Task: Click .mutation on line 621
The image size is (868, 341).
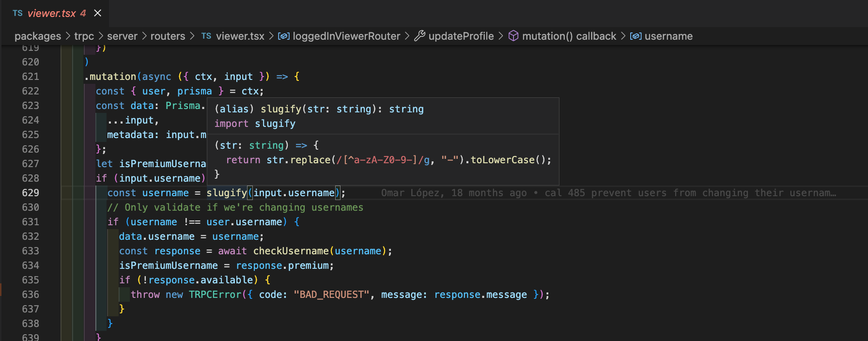Action: pos(110,77)
